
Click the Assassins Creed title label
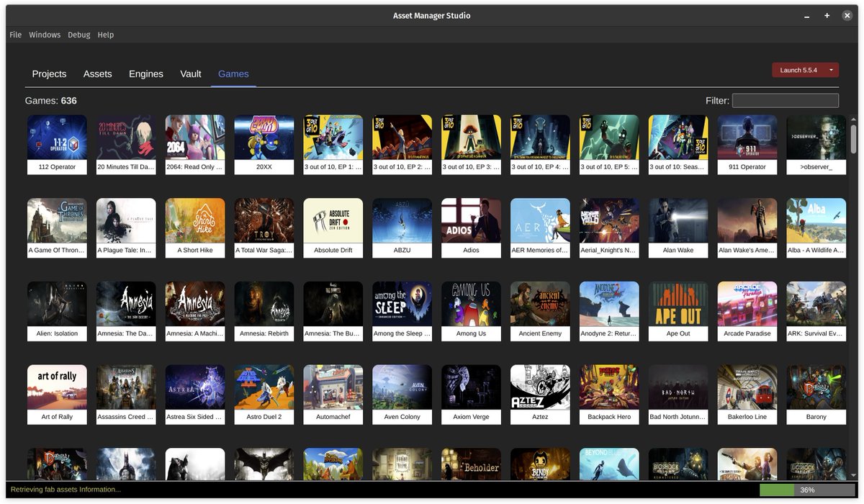[126, 417]
